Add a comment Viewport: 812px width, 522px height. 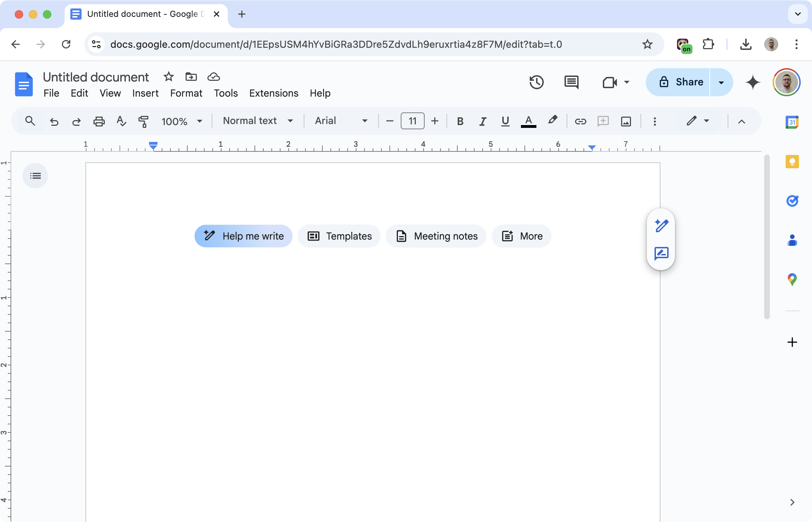point(603,121)
